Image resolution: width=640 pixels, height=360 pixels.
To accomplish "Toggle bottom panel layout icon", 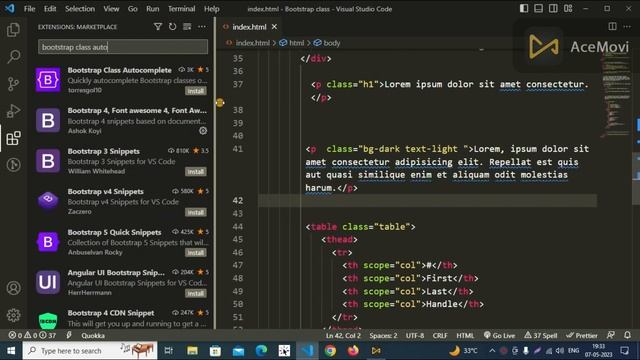I will point(538,9).
